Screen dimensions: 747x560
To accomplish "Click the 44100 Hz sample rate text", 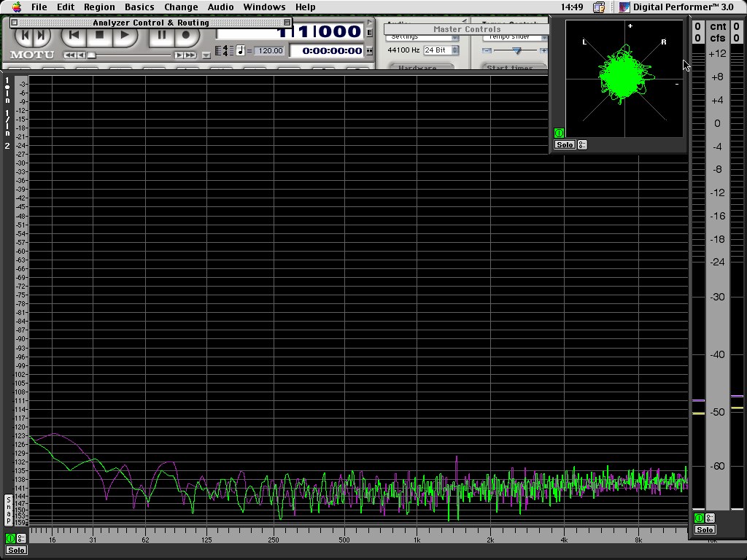I will [x=403, y=50].
